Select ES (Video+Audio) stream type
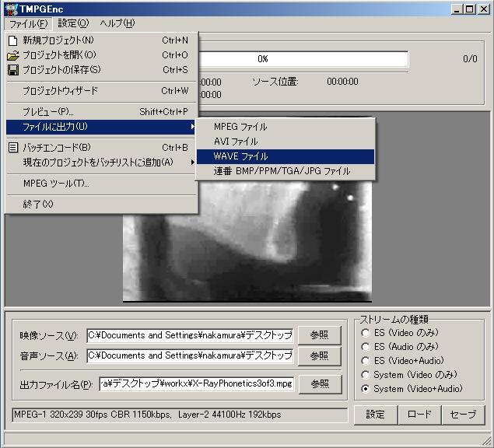Screen dimensions: 494x448 pos(366,361)
